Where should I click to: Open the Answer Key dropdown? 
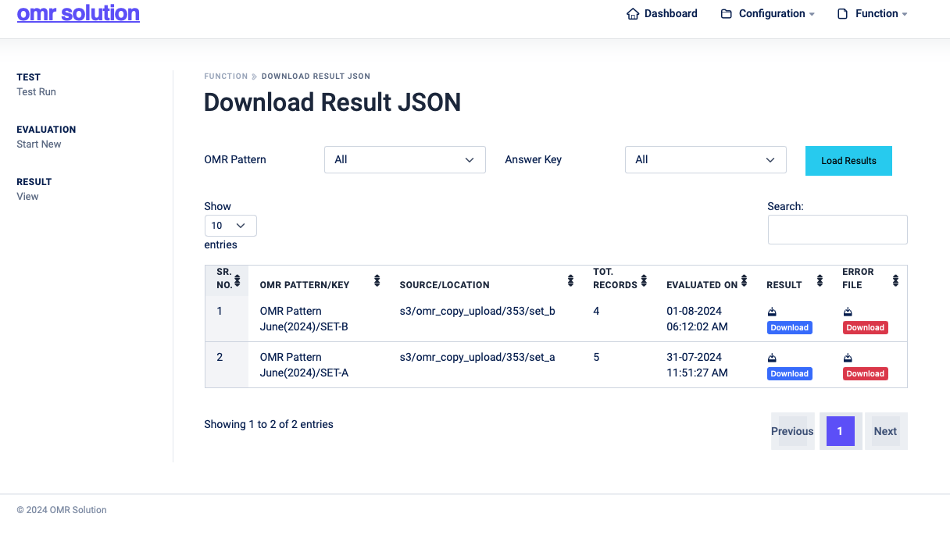(705, 159)
